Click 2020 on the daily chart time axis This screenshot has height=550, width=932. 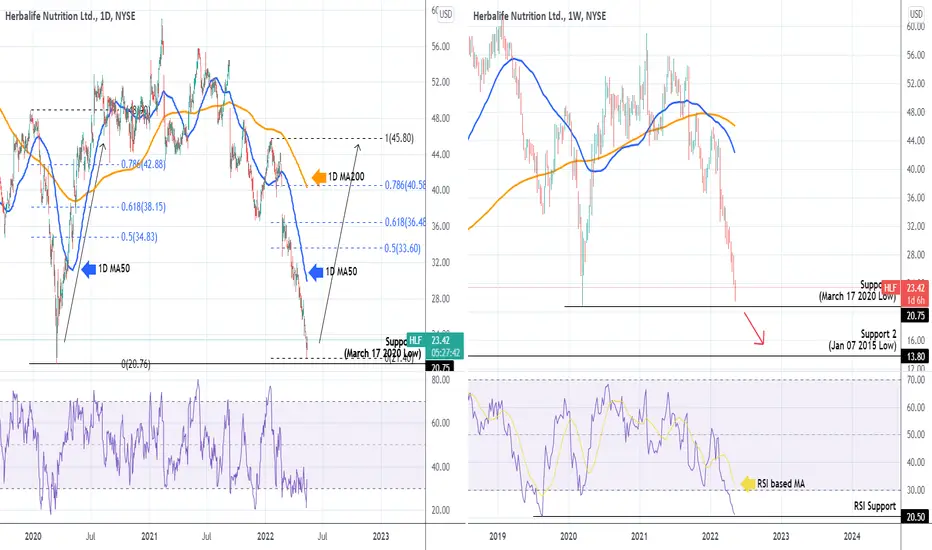point(33,536)
